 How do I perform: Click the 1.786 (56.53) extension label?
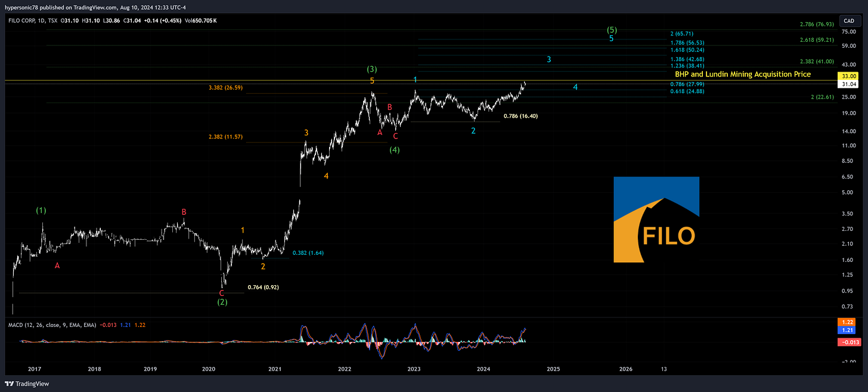point(687,43)
